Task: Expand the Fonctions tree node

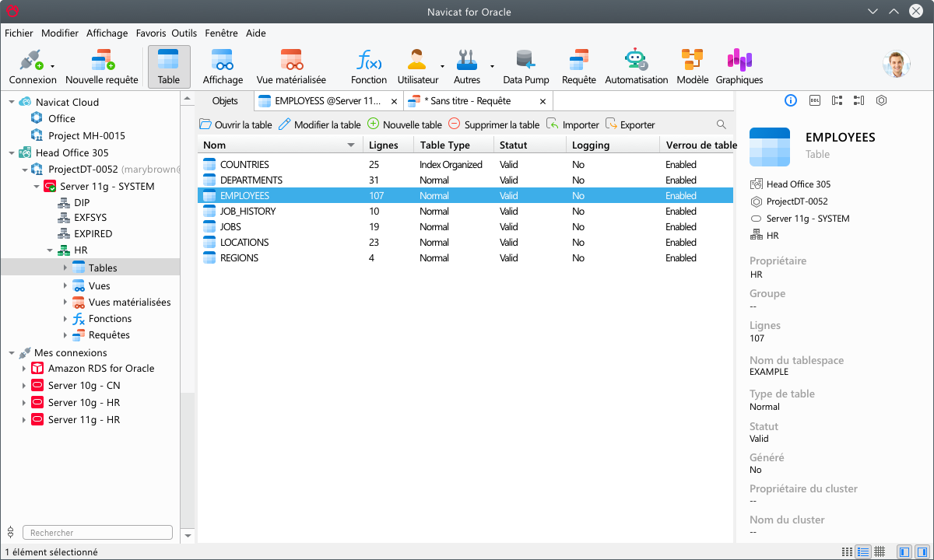Action: point(65,319)
